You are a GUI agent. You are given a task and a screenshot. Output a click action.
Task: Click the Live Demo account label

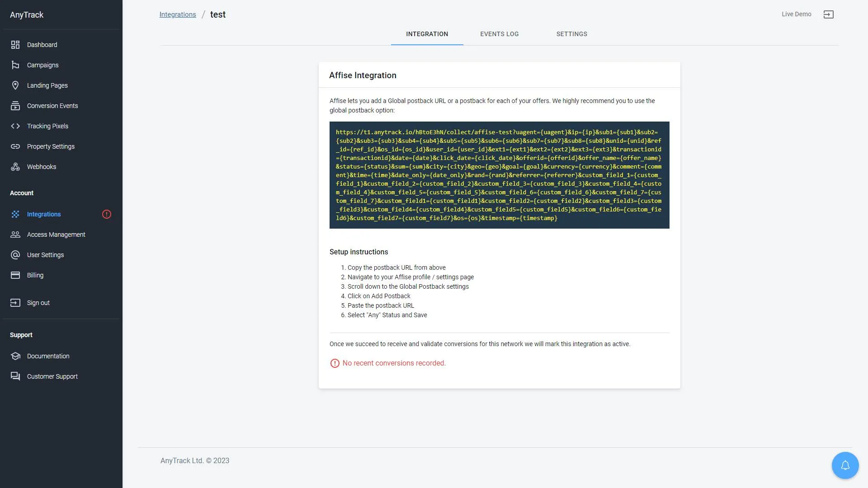pyautogui.click(x=796, y=14)
